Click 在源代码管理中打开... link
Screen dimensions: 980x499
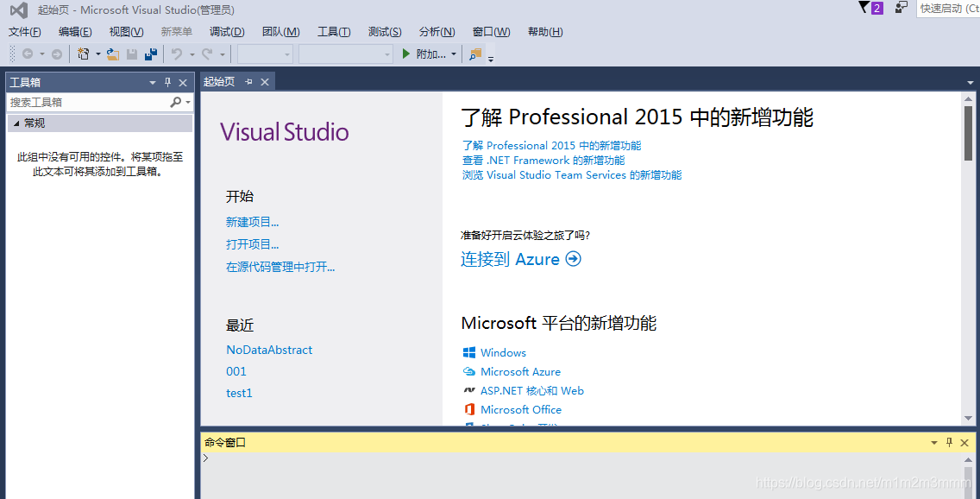(x=280, y=267)
